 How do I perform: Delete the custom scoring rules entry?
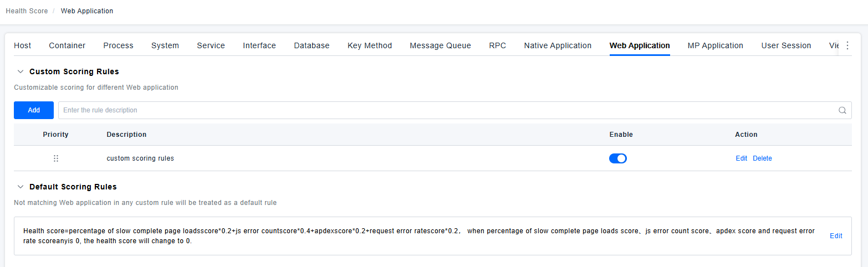coord(762,158)
